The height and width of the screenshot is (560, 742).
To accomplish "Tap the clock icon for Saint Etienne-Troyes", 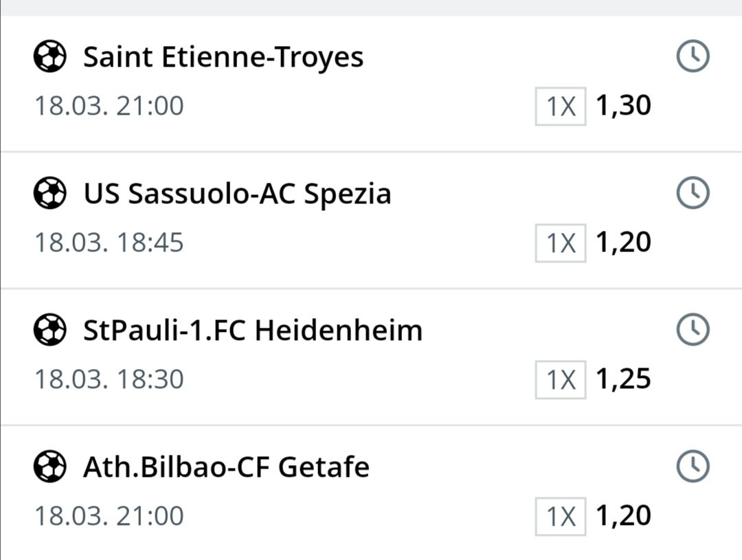I will [x=693, y=56].
